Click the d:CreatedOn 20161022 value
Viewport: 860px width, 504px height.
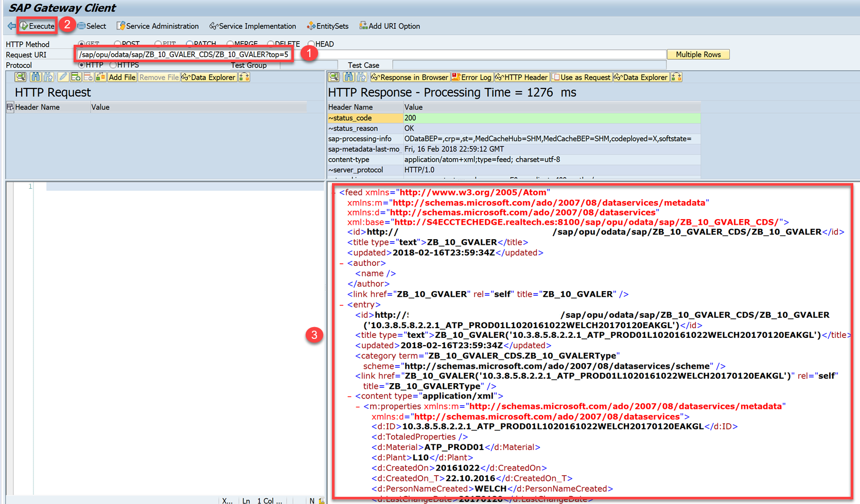[x=459, y=468]
